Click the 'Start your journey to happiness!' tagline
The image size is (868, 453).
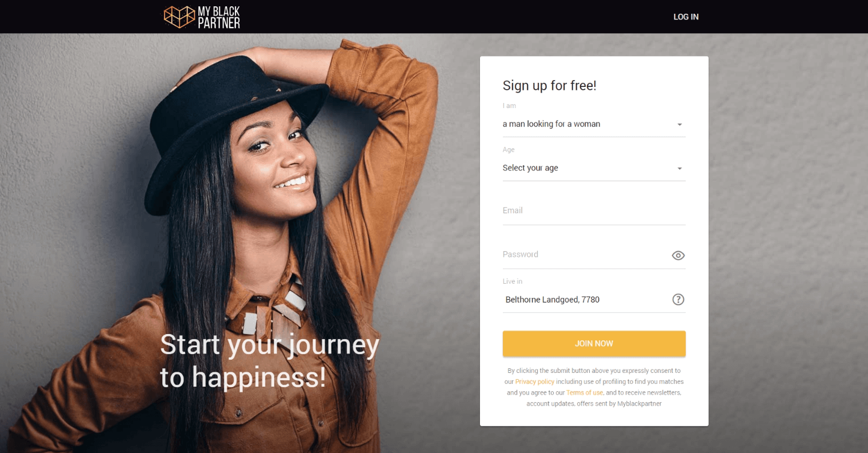[x=269, y=361]
